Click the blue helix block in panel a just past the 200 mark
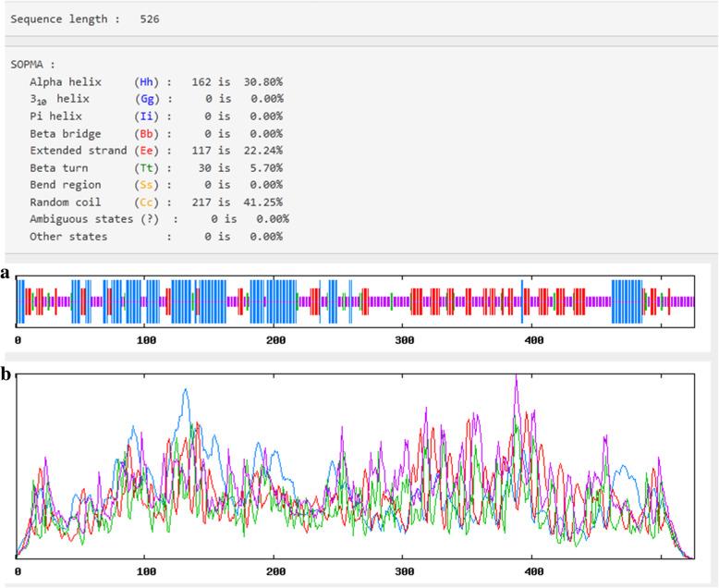The height and width of the screenshot is (588, 719). click(x=282, y=301)
